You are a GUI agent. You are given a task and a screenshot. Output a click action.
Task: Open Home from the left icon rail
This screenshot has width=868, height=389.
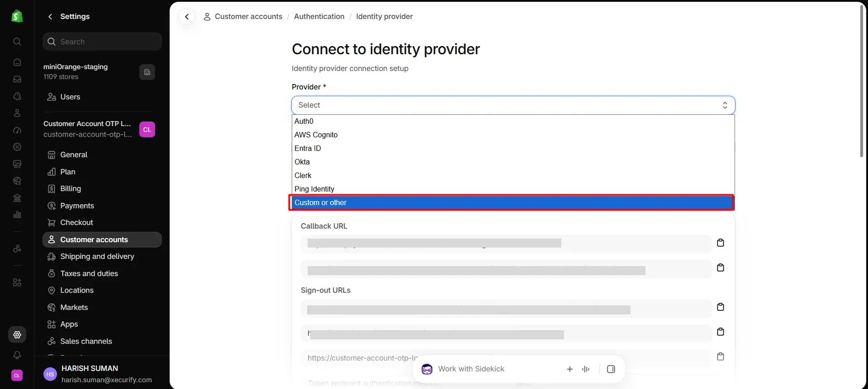17,62
